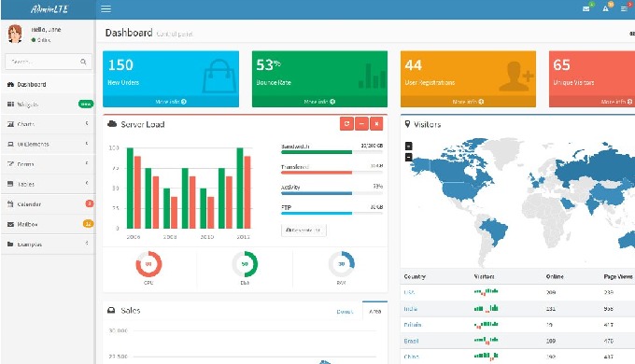635x364 pixels.
Task: Click the Bandwidth progress bar
Action: tap(332, 152)
